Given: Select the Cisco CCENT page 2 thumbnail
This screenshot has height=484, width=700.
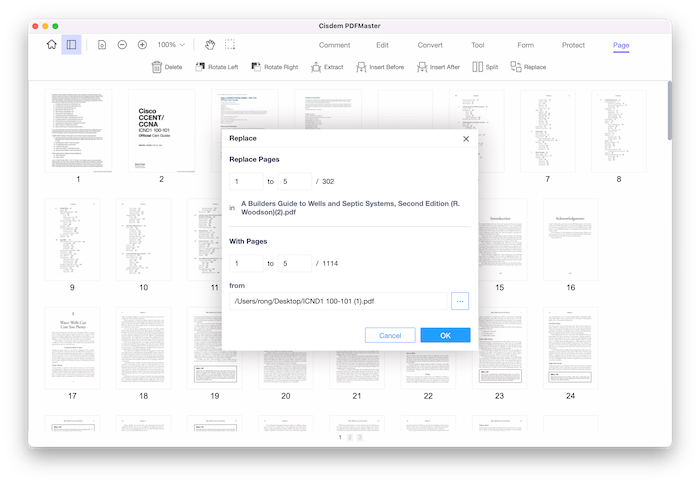Looking at the screenshot, I should coord(162,131).
